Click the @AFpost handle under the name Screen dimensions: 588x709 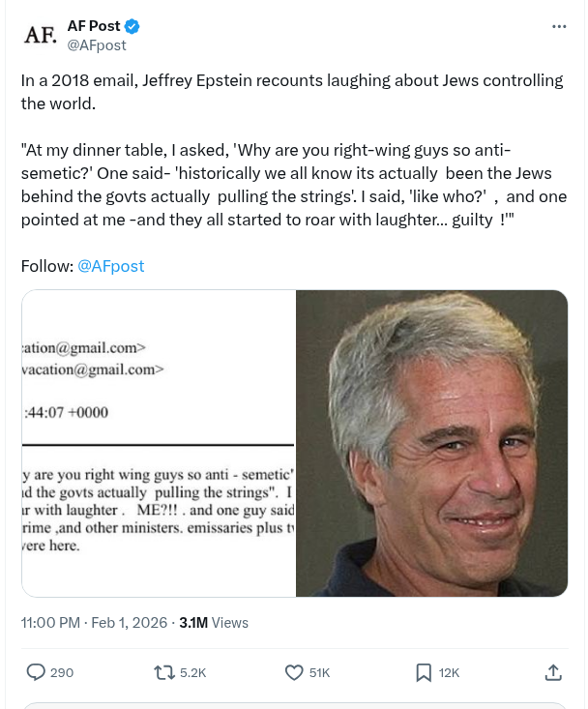coord(96,44)
